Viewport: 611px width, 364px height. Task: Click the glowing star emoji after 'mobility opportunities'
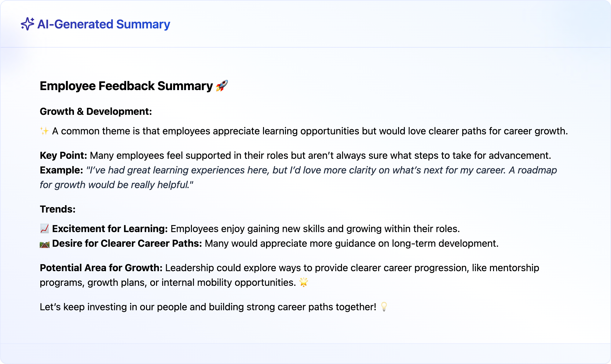[x=304, y=282]
